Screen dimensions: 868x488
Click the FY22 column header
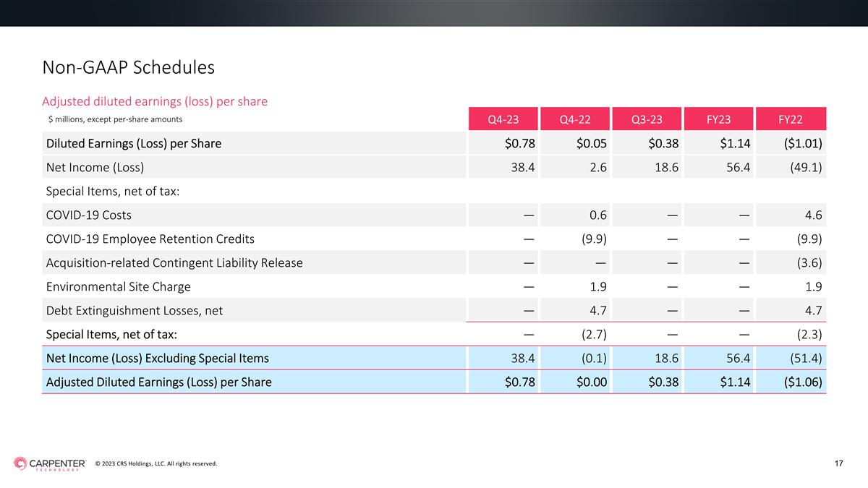(790, 119)
